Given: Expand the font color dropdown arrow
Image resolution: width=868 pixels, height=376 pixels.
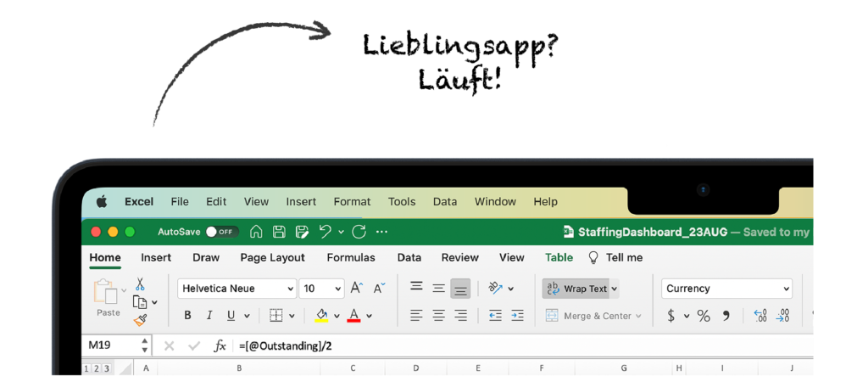Looking at the screenshot, I should tap(370, 316).
